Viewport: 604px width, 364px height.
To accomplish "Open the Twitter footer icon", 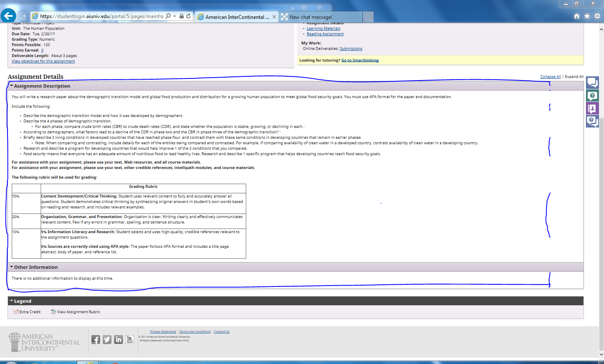I will (107, 340).
